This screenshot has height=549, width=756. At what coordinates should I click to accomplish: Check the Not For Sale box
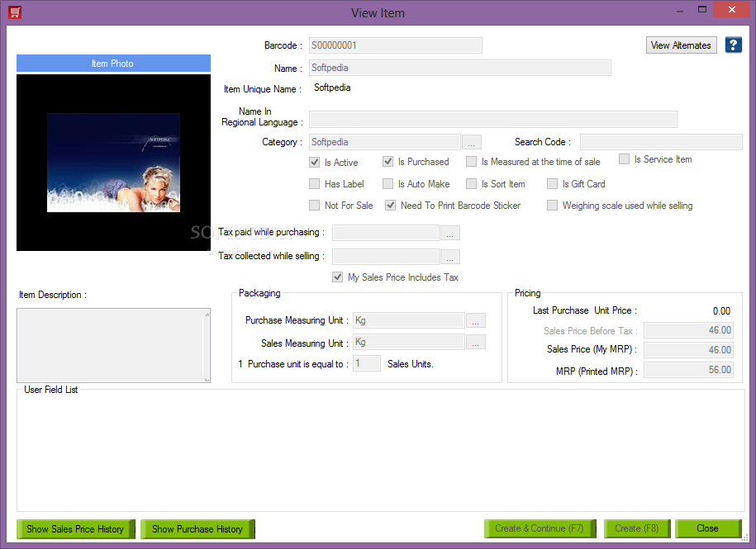(x=314, y=205)
